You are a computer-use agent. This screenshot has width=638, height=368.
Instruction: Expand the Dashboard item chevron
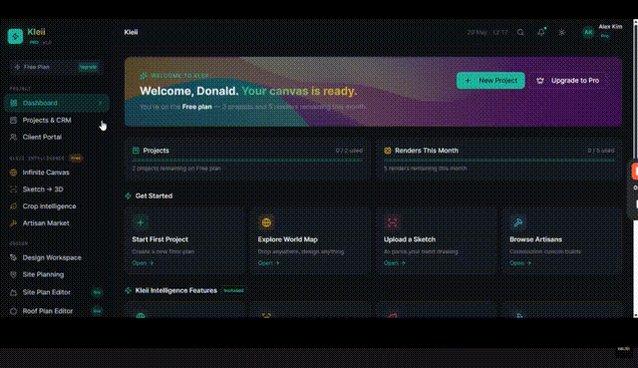point(100,103)
